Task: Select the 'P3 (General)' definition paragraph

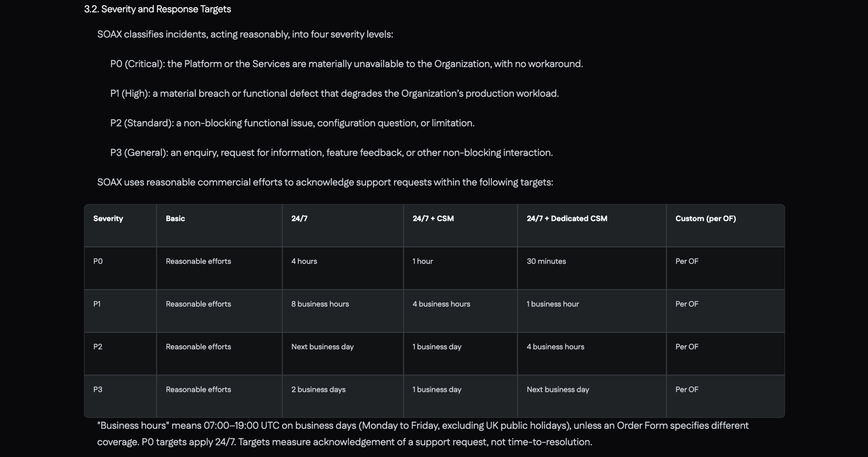Action: pos(331,153)
